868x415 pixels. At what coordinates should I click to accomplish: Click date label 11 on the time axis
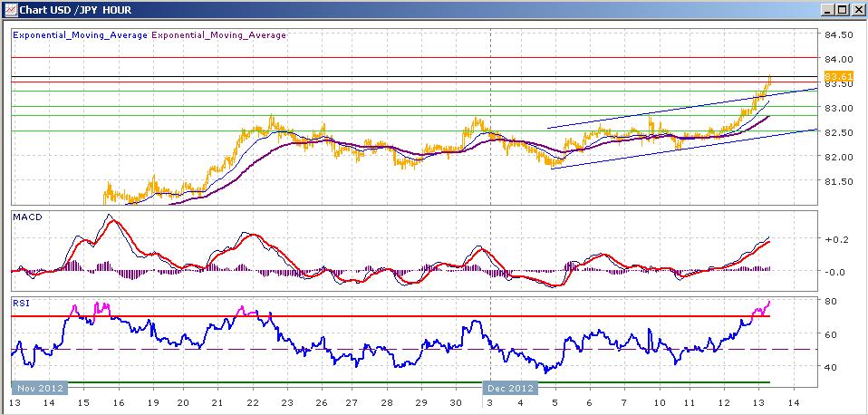click(x=691, y=403)
